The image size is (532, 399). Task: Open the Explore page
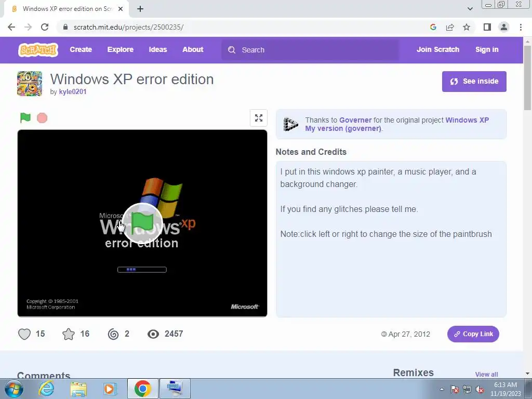(121, 49)
